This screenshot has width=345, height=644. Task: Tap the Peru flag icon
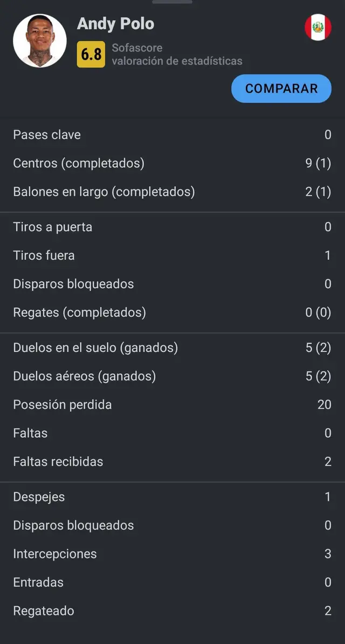[x=318, y=27]
